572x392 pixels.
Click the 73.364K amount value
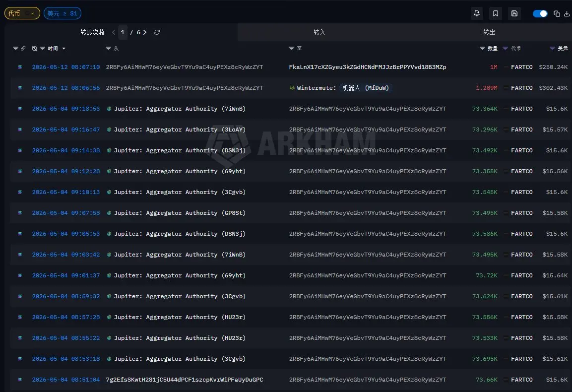[485, 109]
